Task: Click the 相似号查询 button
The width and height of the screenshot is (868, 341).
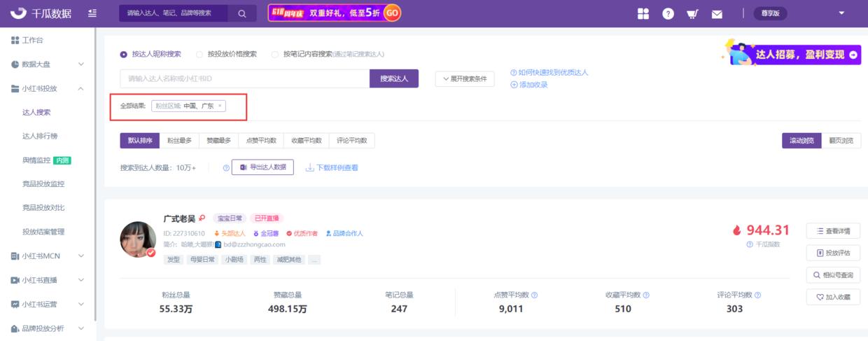Action: pyautogui.click(x=833, y=274)
